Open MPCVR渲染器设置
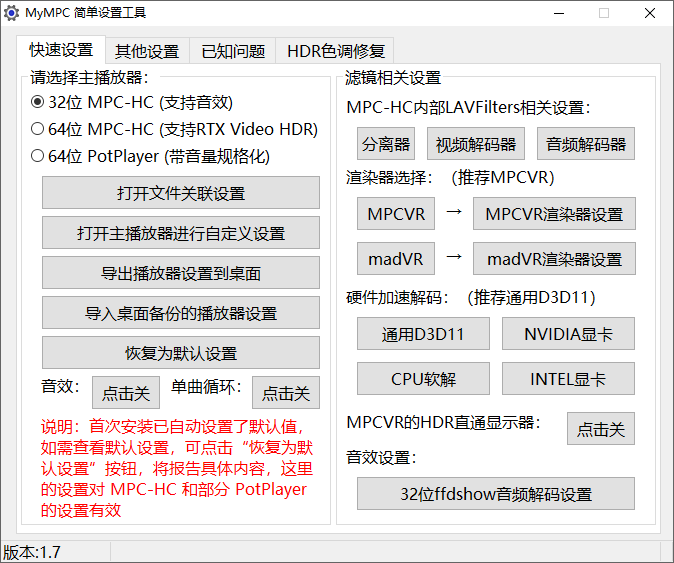The image size is (674, 563). point(554,214)
